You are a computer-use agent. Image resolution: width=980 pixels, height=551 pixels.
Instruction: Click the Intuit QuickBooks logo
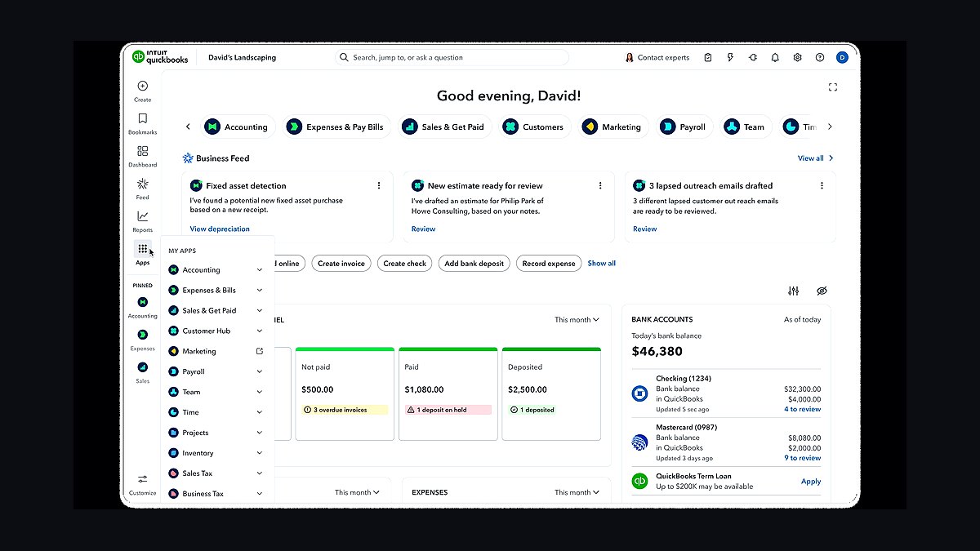click(x=160, y=57)
